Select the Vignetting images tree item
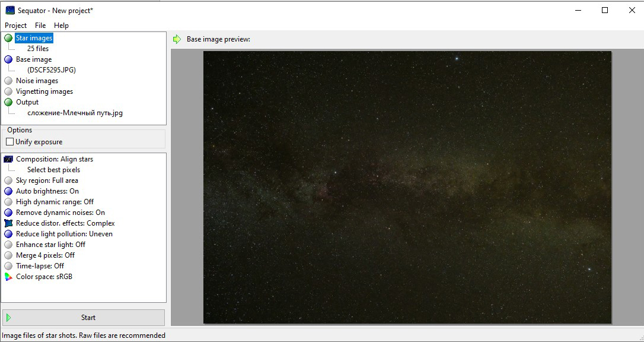The height and width of the screenshot is (342, 644). click(44, 91)
